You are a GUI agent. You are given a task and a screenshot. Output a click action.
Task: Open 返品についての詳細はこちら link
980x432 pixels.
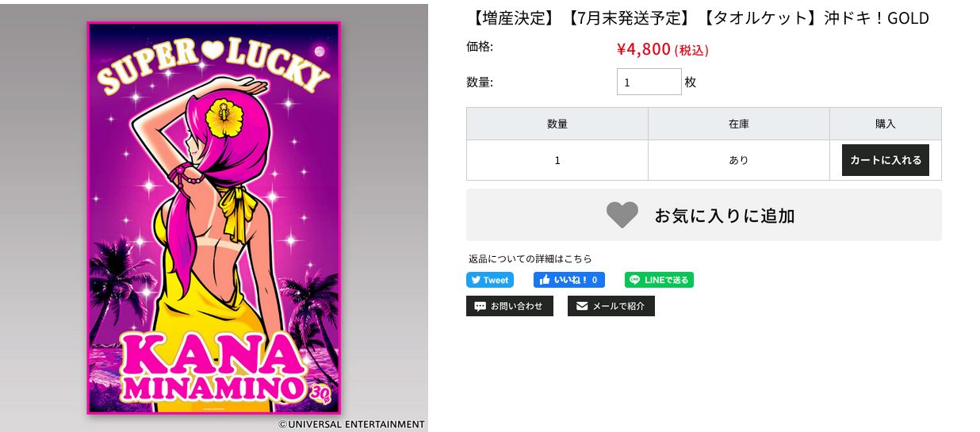click(530, 258)
